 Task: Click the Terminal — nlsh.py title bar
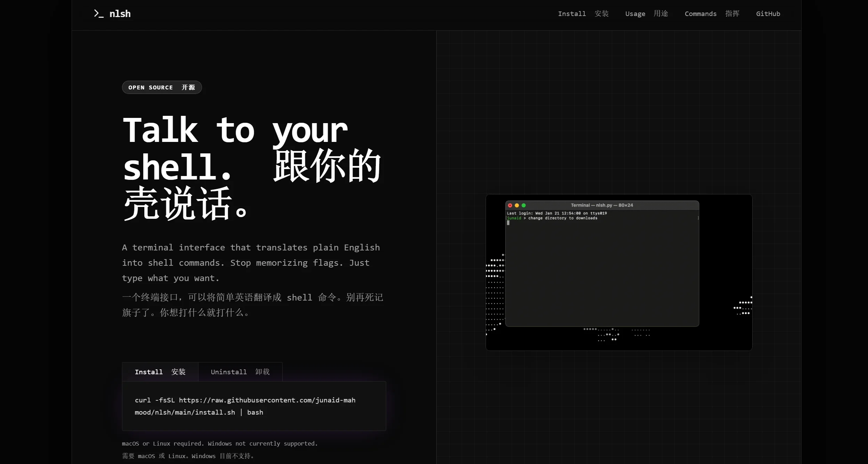click(x=601, y=205)
